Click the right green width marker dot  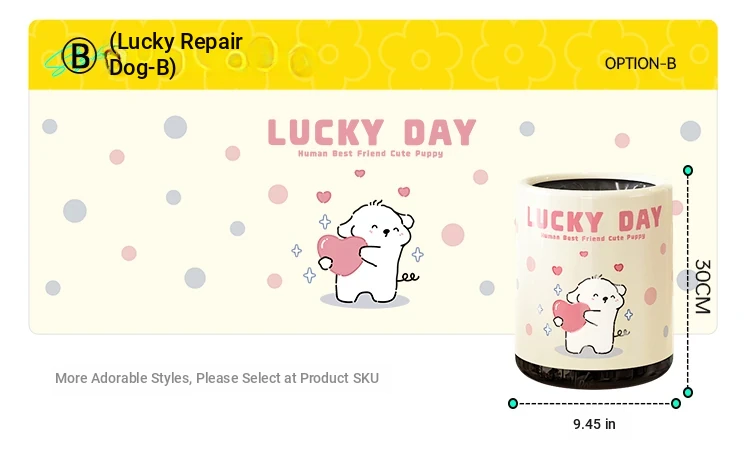tap(676, 403)
